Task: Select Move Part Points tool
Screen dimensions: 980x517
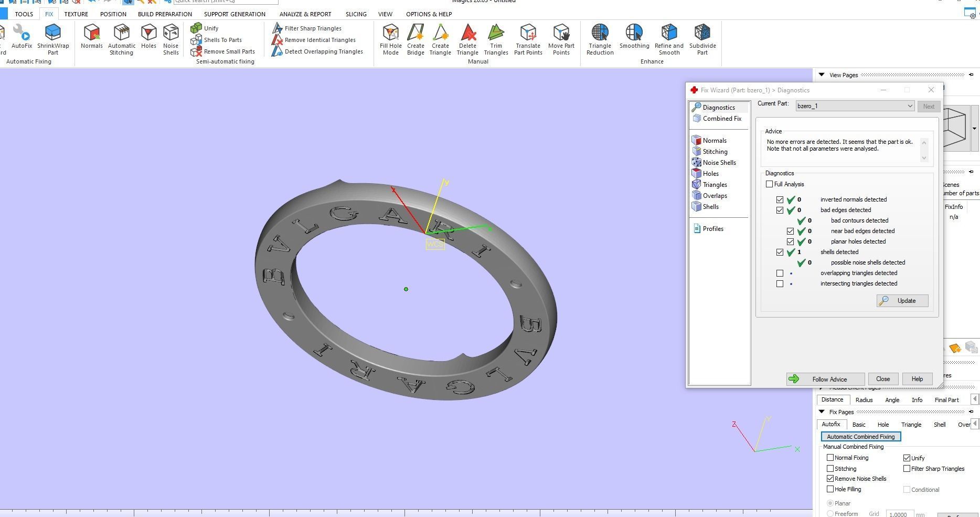Action: (x=561, y=39)
